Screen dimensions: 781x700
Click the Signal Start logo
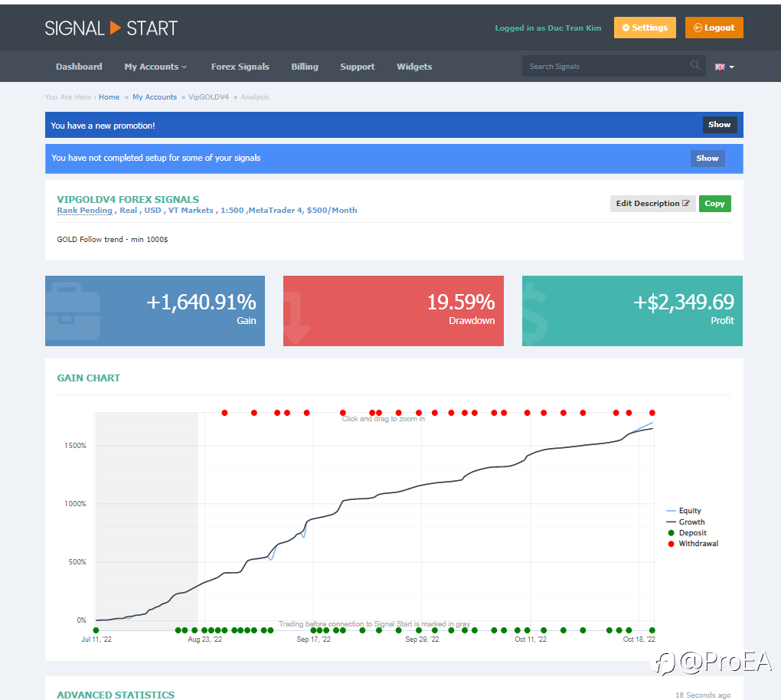pos(111,28)
